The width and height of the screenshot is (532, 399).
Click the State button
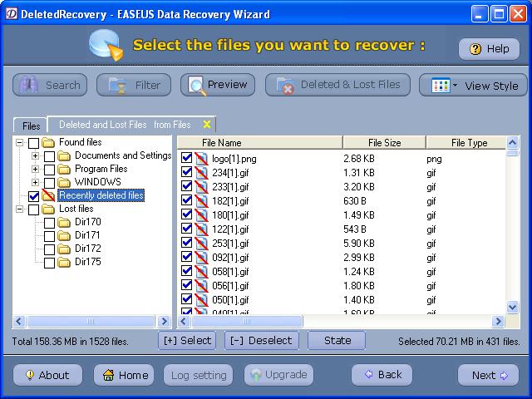click(x=337, y=340)
